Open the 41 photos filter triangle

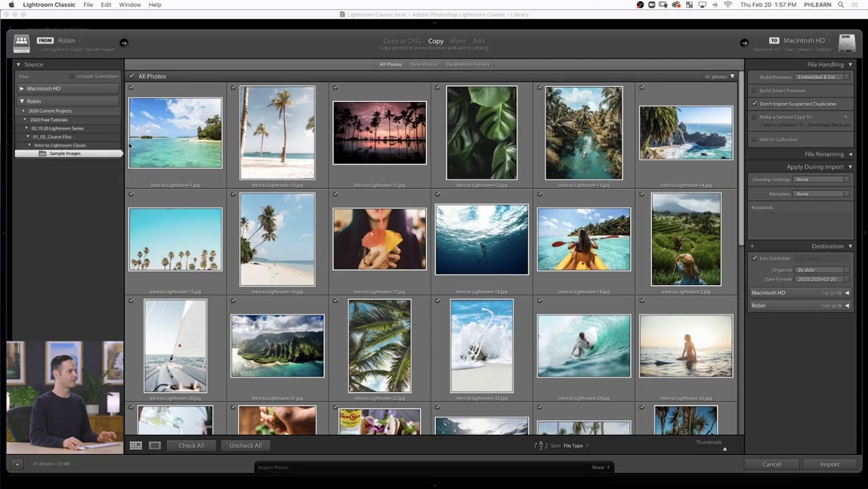click(x=732, y=76)
